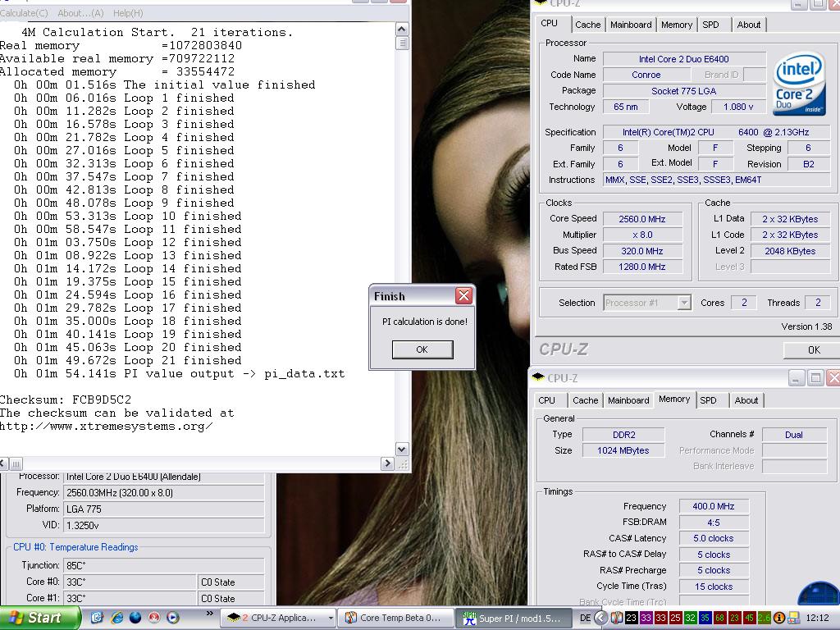The height and width of the screenshot is (630, 840).
Task: Click the Super PI vertical scrollbar up arrow
Action: coord(402,29)
